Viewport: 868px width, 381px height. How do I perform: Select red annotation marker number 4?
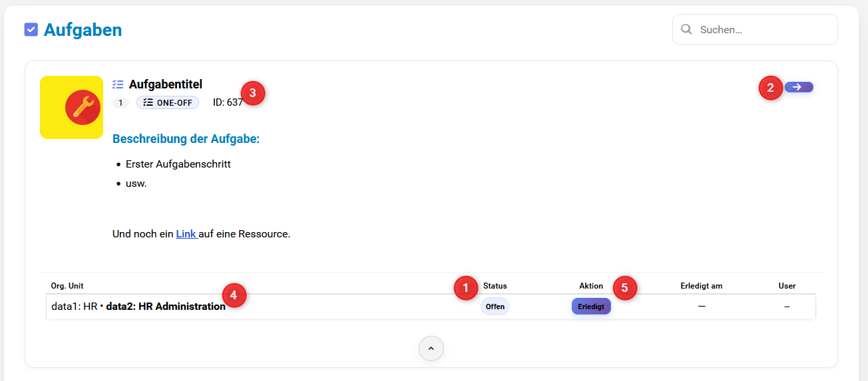coord(233,295)
